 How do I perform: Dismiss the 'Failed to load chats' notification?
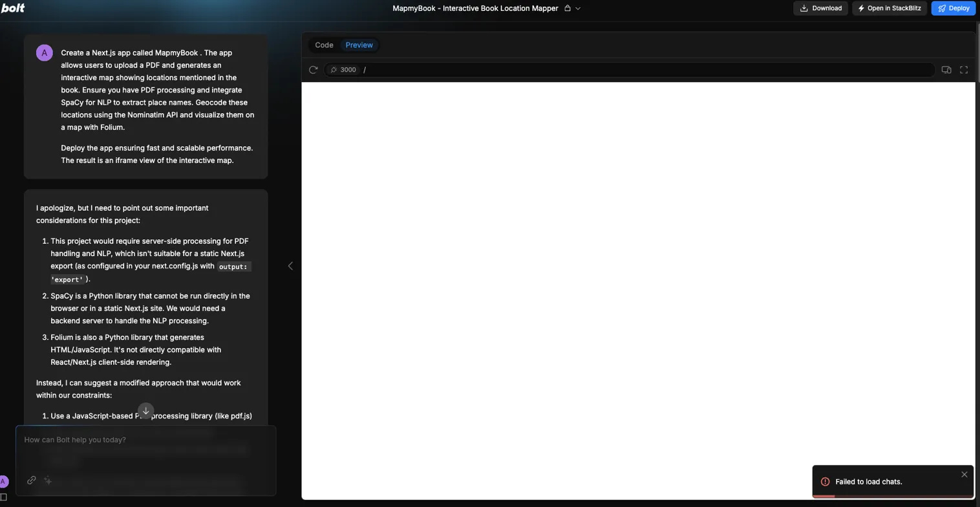click(x=964, y=475)
